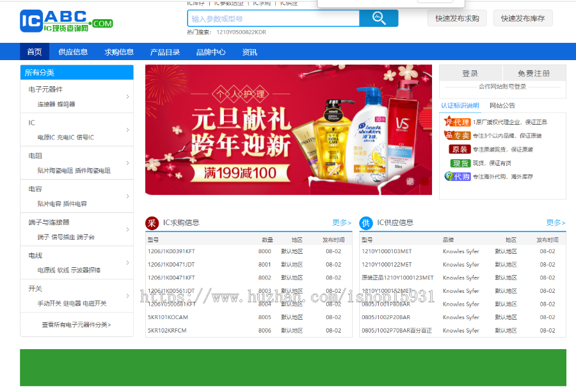Open 品牌中心 navigation item
Viewport: 576px width, 392px height.
click(x=211, y=52)
